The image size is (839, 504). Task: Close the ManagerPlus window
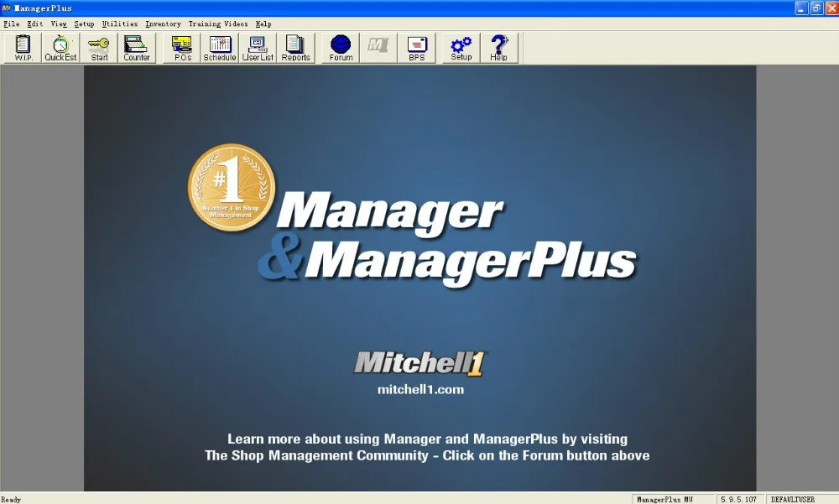pyautogui.click(x=832, y=8)
